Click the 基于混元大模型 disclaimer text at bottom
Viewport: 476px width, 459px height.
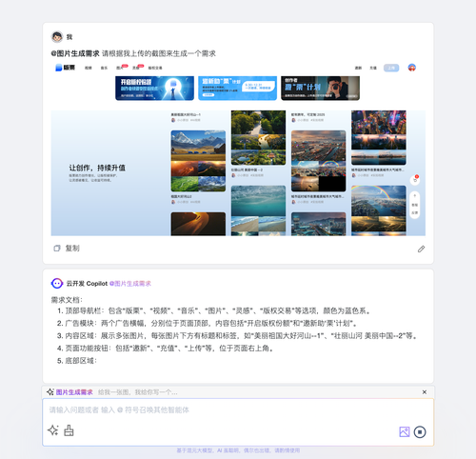(x=238, y=450)
